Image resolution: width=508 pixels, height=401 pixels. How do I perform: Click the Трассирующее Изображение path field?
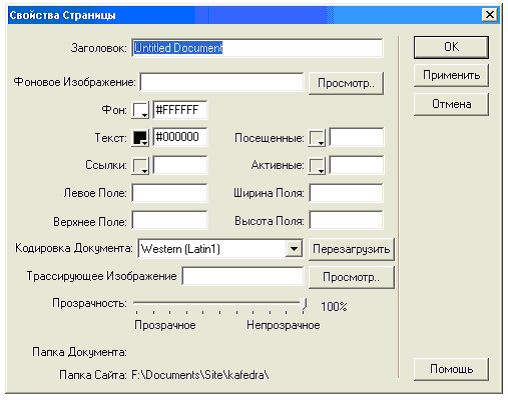point(243,276)
